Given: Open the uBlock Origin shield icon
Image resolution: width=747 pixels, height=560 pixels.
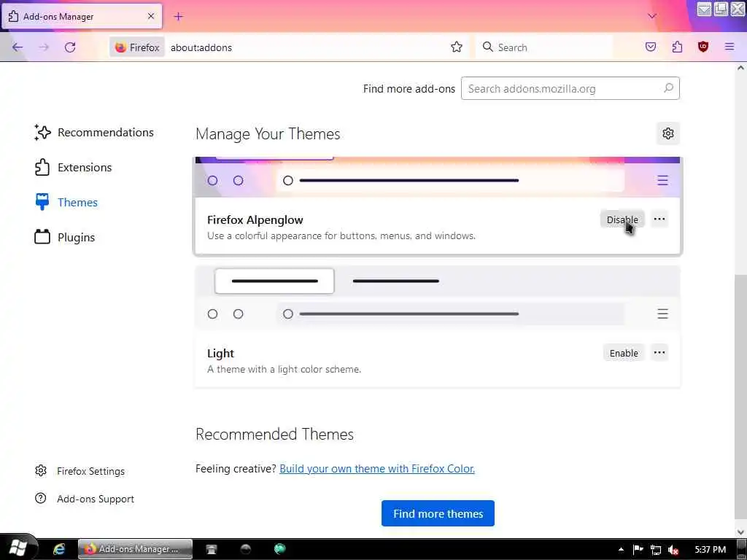Looking at the screenshot, I should click(703, 47).
